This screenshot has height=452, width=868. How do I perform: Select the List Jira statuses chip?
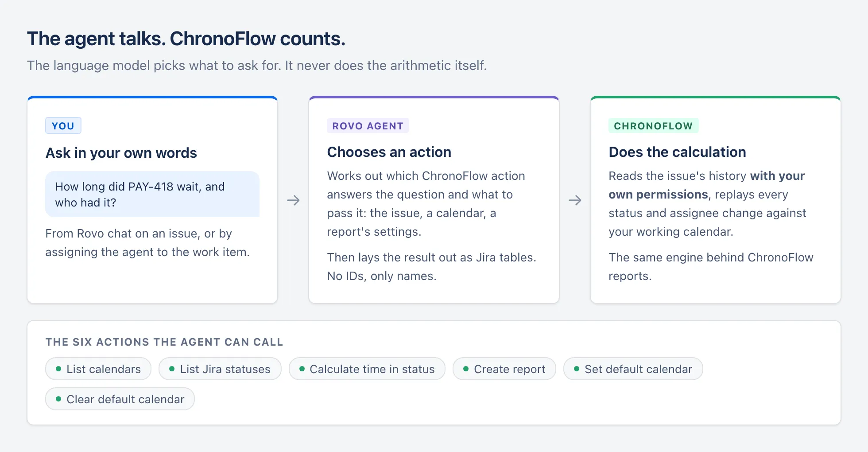point(220,369)
